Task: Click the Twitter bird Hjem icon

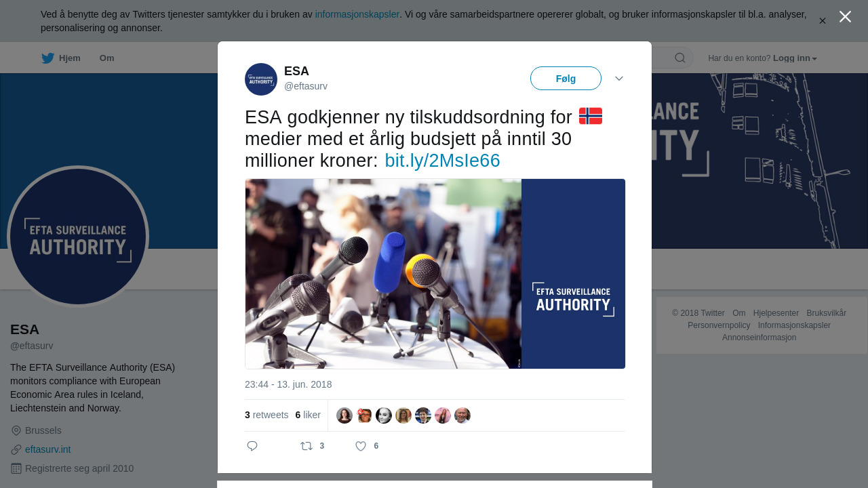Action: [x=47, y=58]
